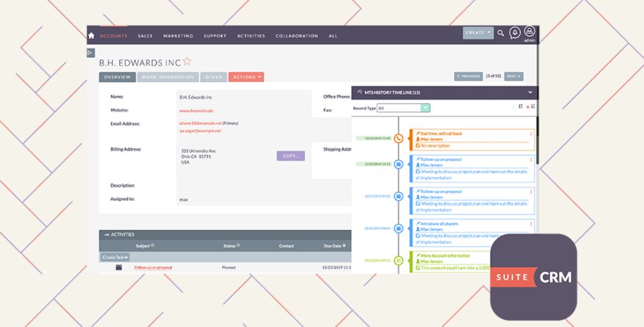
Task: Click the qa.sugar@example.net email link
Action: point(200,131)
